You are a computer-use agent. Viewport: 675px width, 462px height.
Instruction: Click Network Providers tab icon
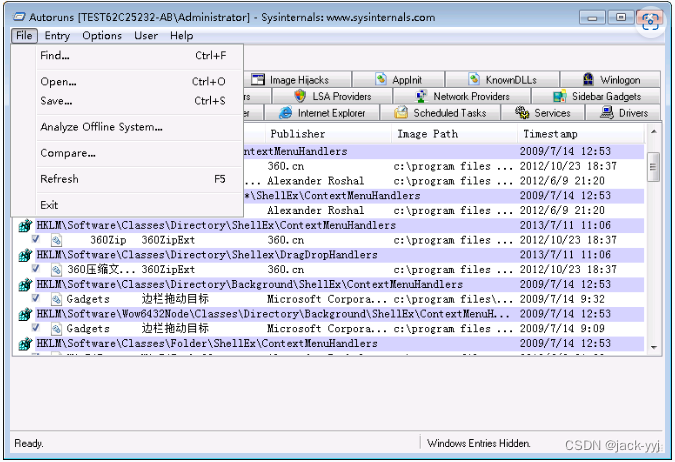421,96
